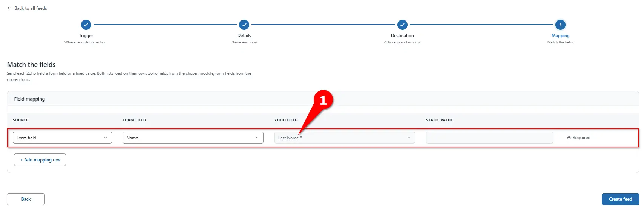
Task: Click the Details step label
Action: 244,36
